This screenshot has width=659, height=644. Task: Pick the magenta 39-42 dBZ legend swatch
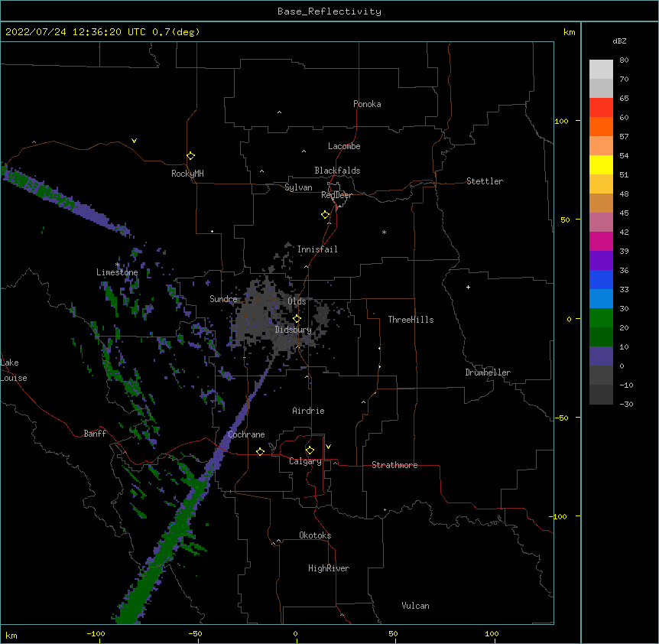[x=601, y=241]
